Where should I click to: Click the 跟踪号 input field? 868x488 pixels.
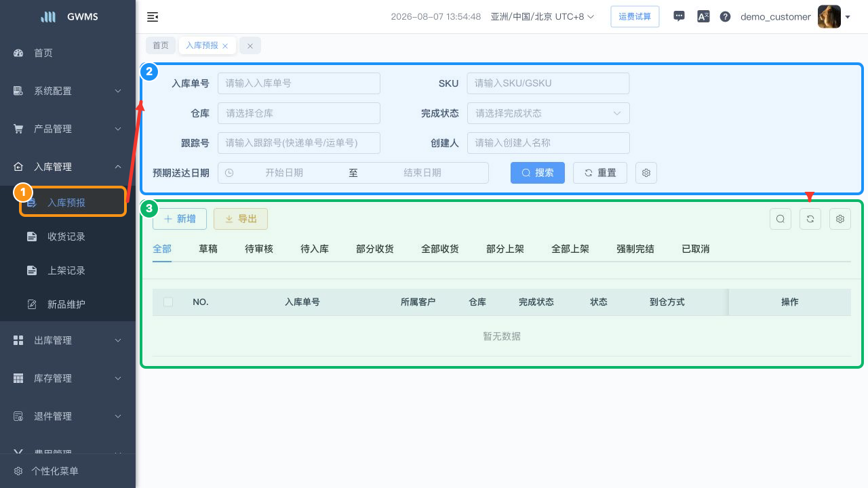coord(299,143)
